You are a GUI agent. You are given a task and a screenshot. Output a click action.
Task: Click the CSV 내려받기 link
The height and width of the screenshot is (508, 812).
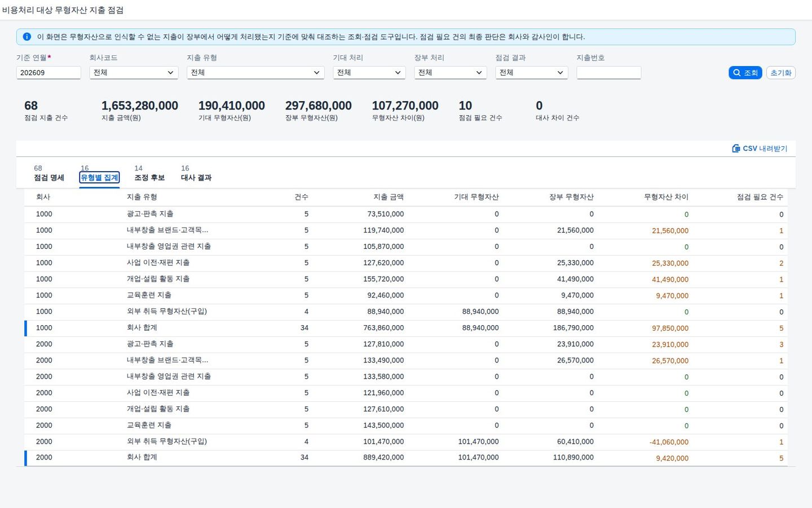click(x=760, y=148)
